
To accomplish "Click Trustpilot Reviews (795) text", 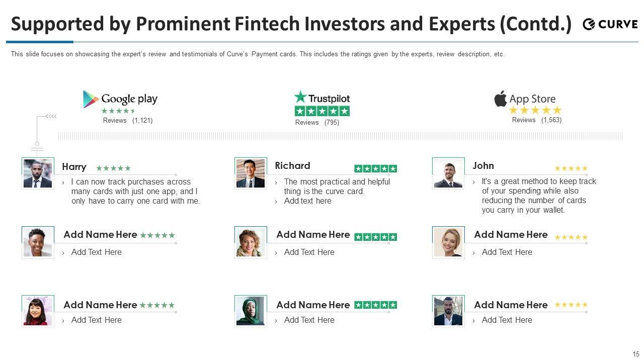I will click(317, 123).
